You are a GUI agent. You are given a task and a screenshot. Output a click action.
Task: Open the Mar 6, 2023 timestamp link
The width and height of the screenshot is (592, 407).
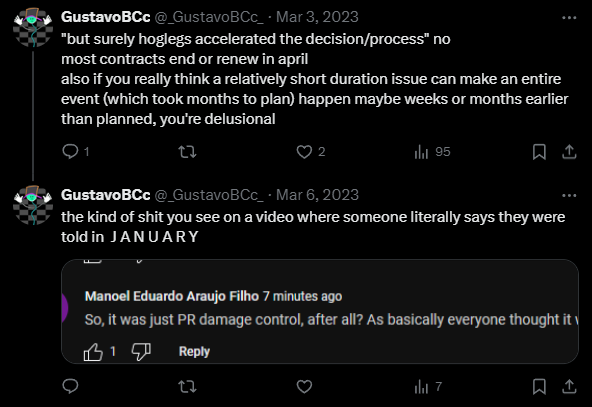(x=317, y=195)
